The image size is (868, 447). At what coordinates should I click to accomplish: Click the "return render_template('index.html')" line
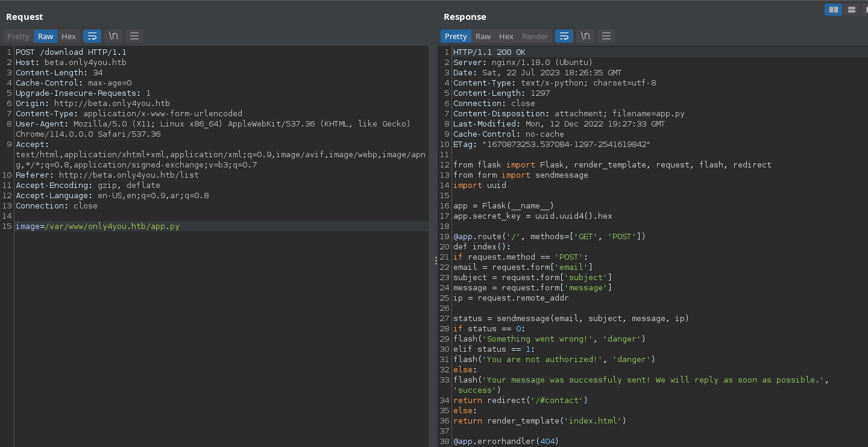[x=540, y=421]
